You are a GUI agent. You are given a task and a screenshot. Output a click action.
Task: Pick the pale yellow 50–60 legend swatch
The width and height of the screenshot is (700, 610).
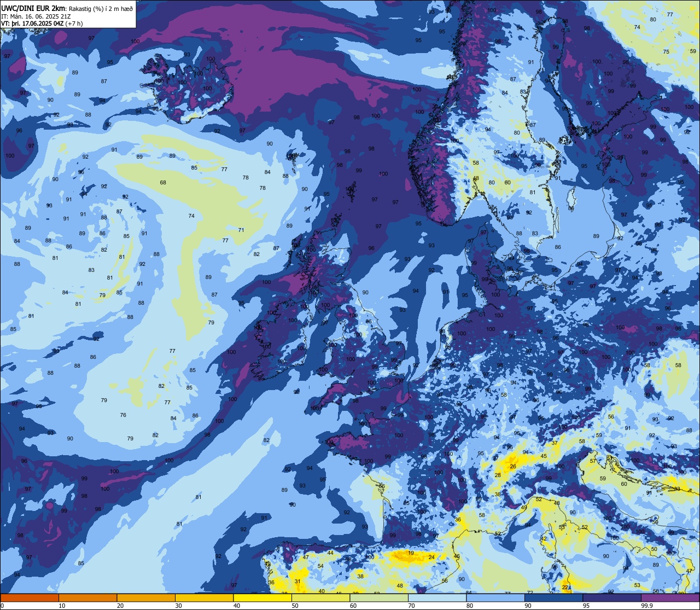coord(320,597)
